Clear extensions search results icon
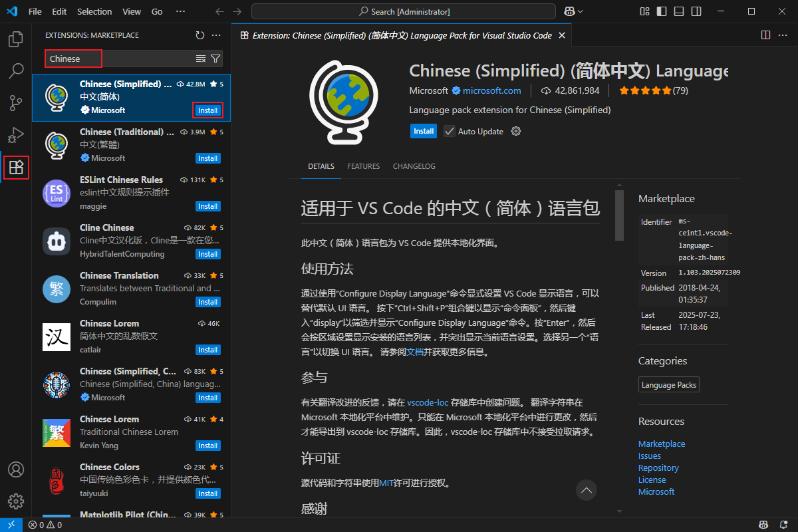This screenshot has width=798, height=532. 201,59
